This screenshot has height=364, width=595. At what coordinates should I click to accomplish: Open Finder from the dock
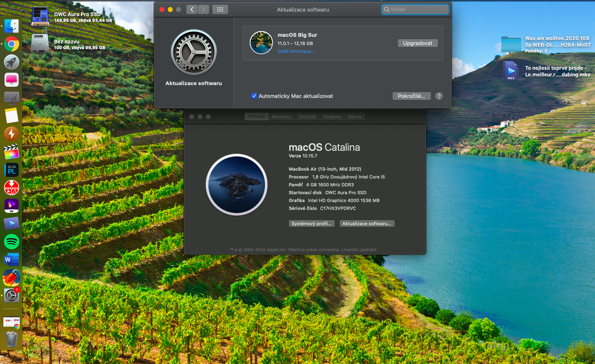click(x=12, y=26)
